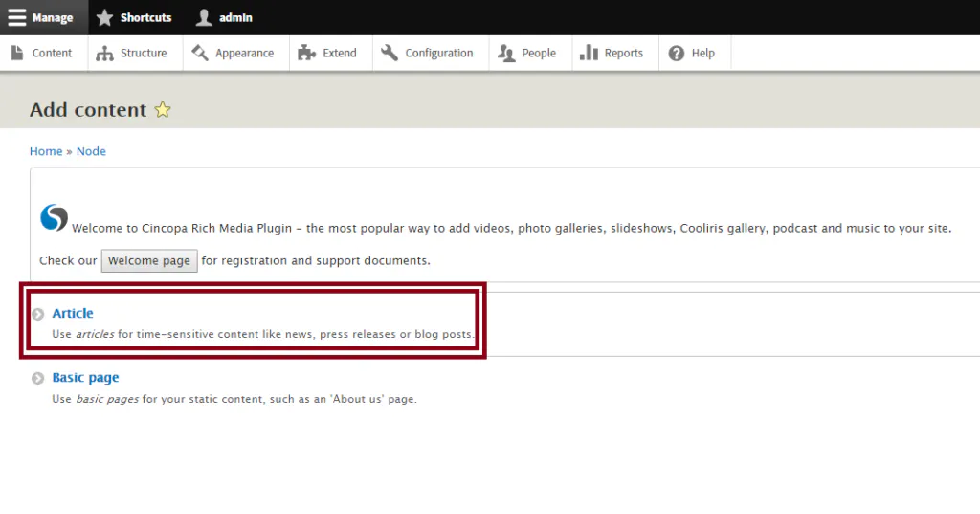Click the Extend puzzle piece icon
980x514 pixels.
coord(306,54)
